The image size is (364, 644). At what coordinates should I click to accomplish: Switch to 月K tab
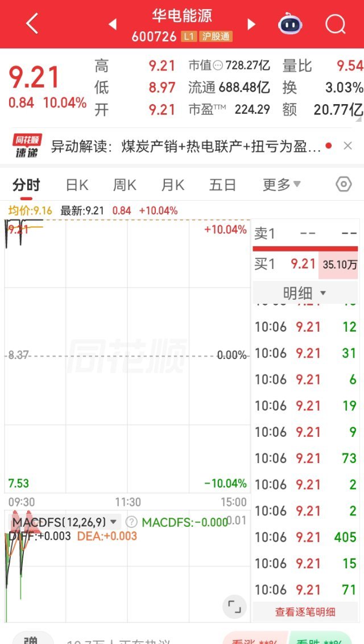click(x=173, y=185)
